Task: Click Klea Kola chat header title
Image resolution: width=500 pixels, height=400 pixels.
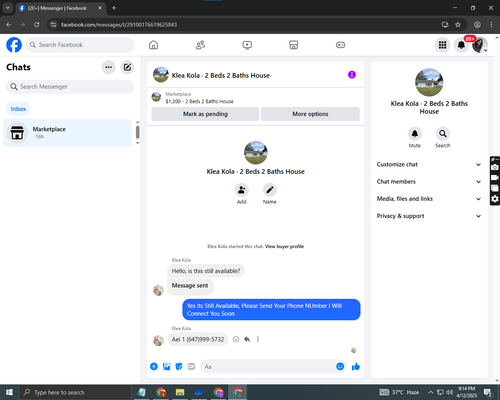Action: coord(221,76)
